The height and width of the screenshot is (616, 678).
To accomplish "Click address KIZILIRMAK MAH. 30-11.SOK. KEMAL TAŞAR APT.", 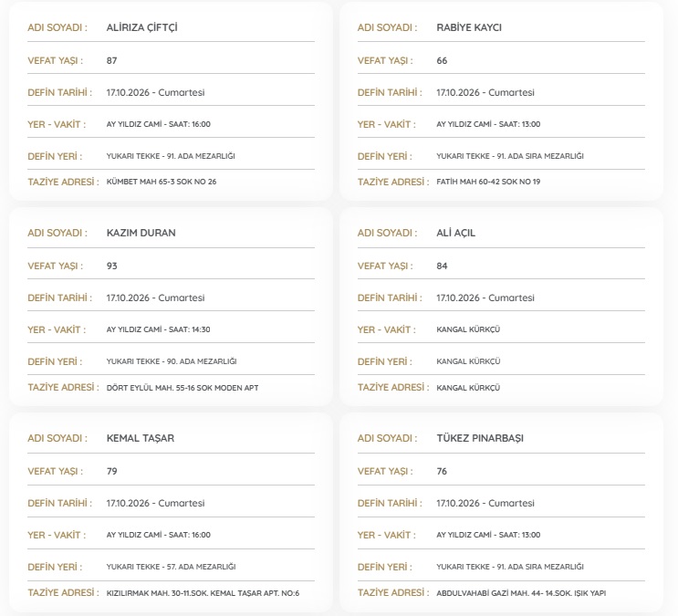I will [x=203, y=593].
